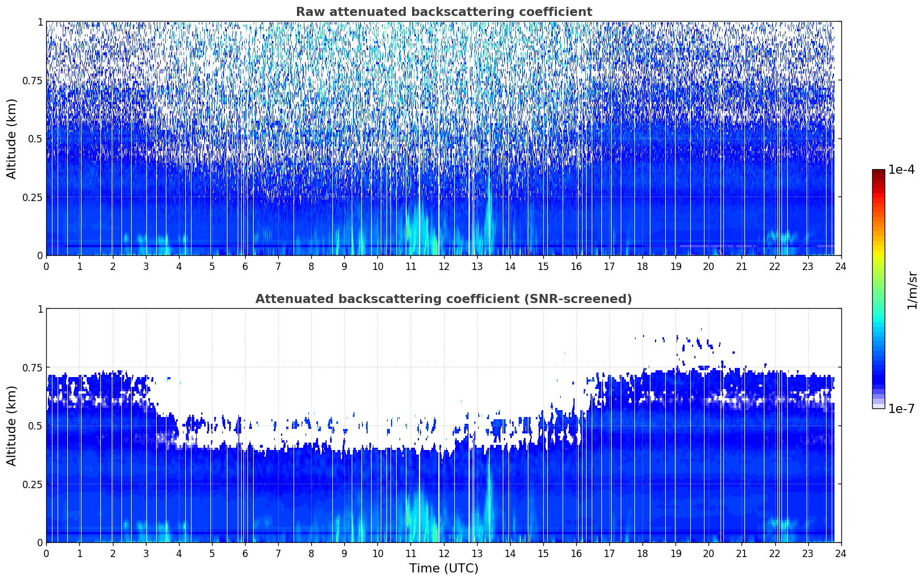The width and height of the screenshot is (924, 581).
Task: Click the hour "3" tick under the SNR-screened plot
Action: click(146, 553)
